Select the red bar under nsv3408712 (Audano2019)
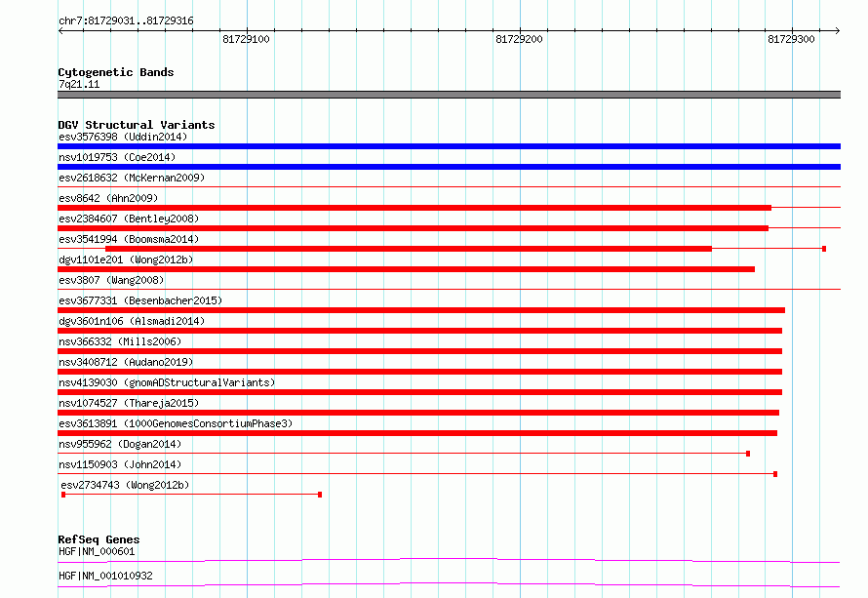Screen dimensions: 868x598 coord(419,372)
